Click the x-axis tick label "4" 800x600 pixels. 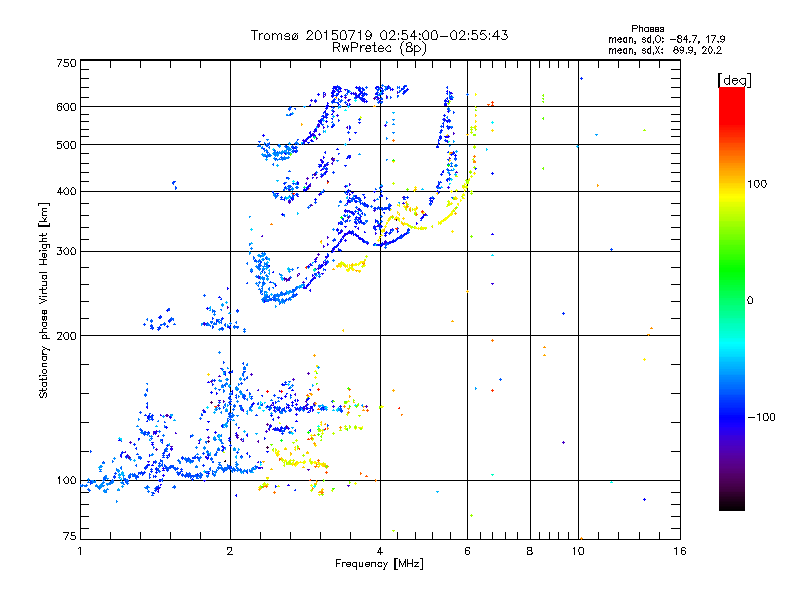(x=380, y=551)
